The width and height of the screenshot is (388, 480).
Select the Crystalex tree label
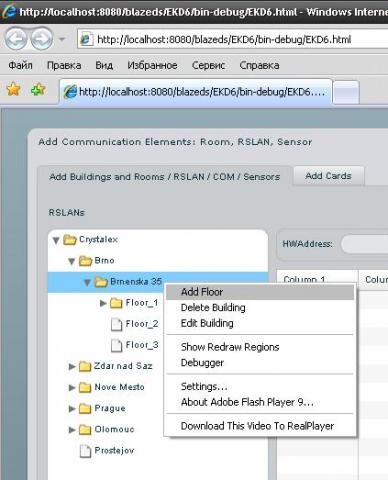[x=98, y=239]
